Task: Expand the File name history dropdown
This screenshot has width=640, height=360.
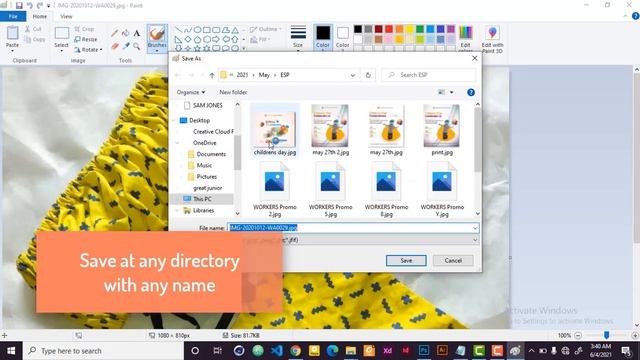Action: (475, 228)
